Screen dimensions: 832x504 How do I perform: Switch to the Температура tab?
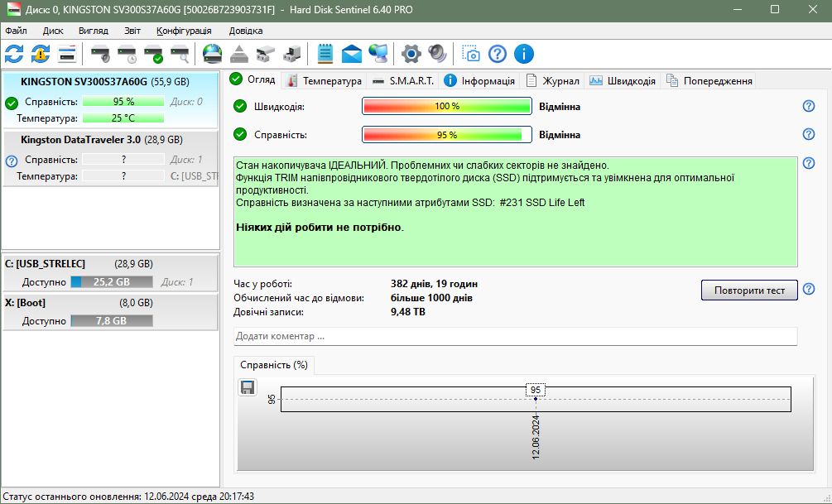325,80
